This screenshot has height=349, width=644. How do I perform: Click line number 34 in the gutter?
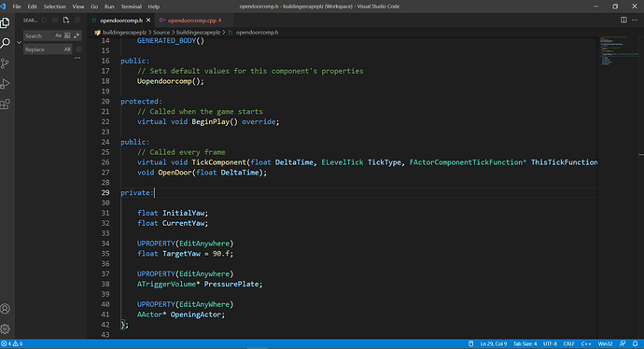coord(105,244)
